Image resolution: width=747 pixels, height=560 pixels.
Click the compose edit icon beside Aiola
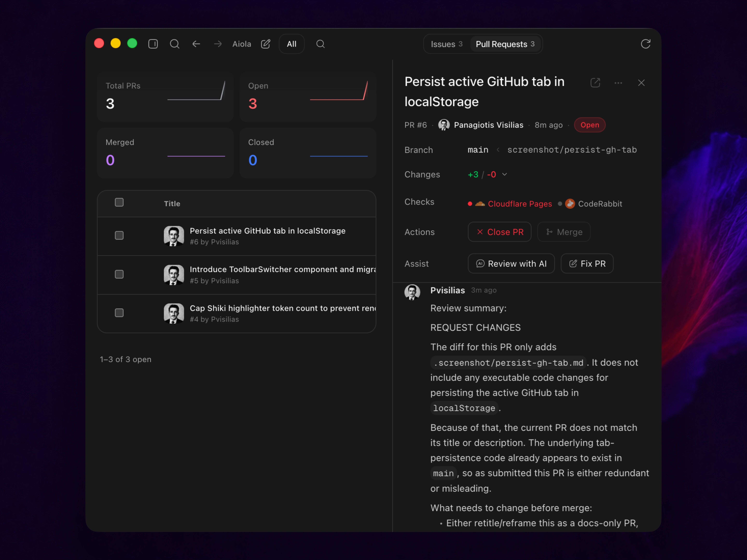266,44
